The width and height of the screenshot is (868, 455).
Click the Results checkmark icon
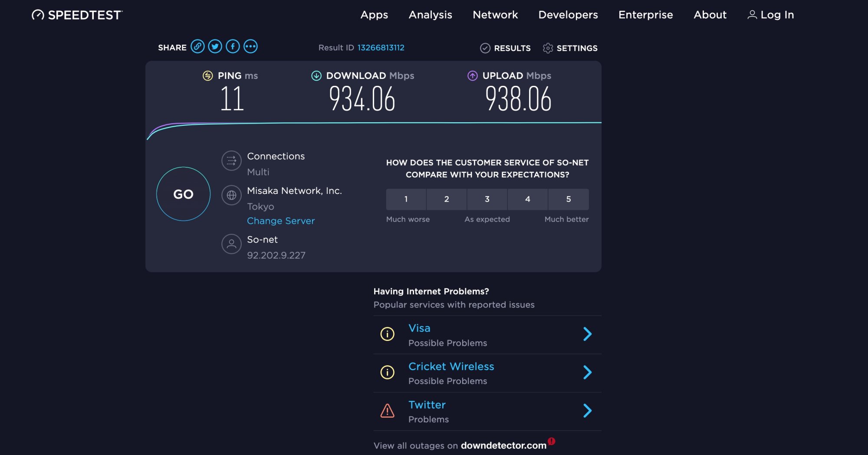[x=485, y=48]
